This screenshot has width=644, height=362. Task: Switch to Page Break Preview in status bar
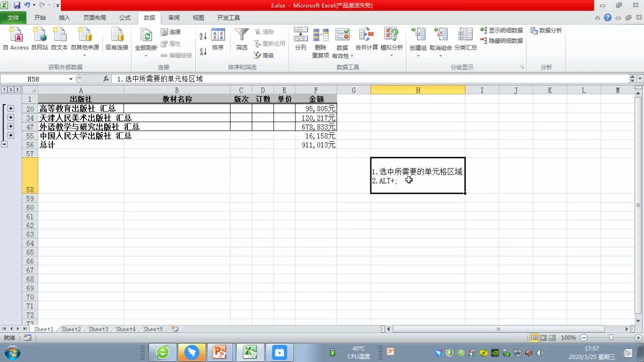tap(552, 338)
